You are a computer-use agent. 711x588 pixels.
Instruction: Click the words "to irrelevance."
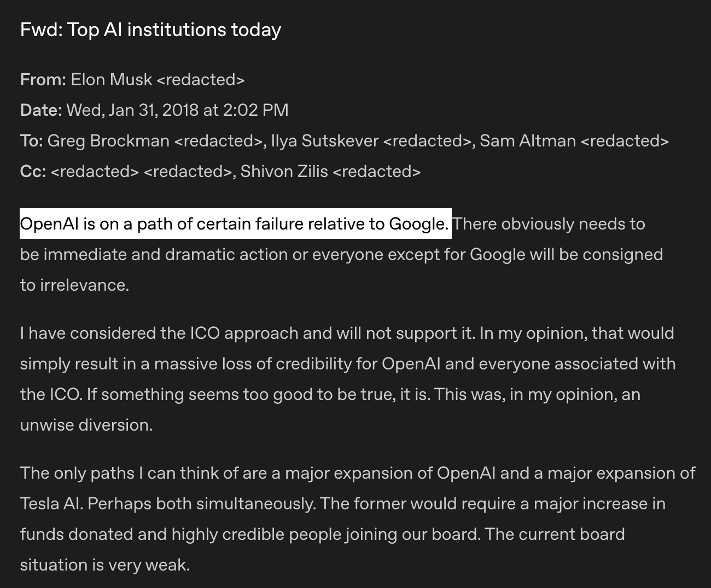(74, 285)
